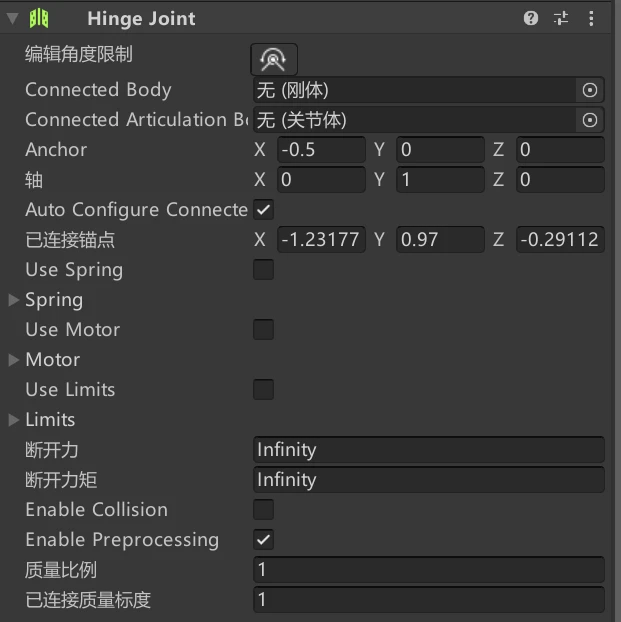The height and width of the screenshot is (622, 621).
Task: Expand the Motor foldout
Action: click(13, 360)
